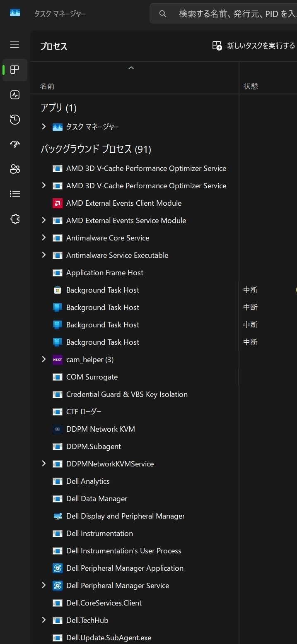Screen dimensions: 297x644
Task: Expand Dell Peripheral Manager Service entry
Action: (x=44, y=585)
